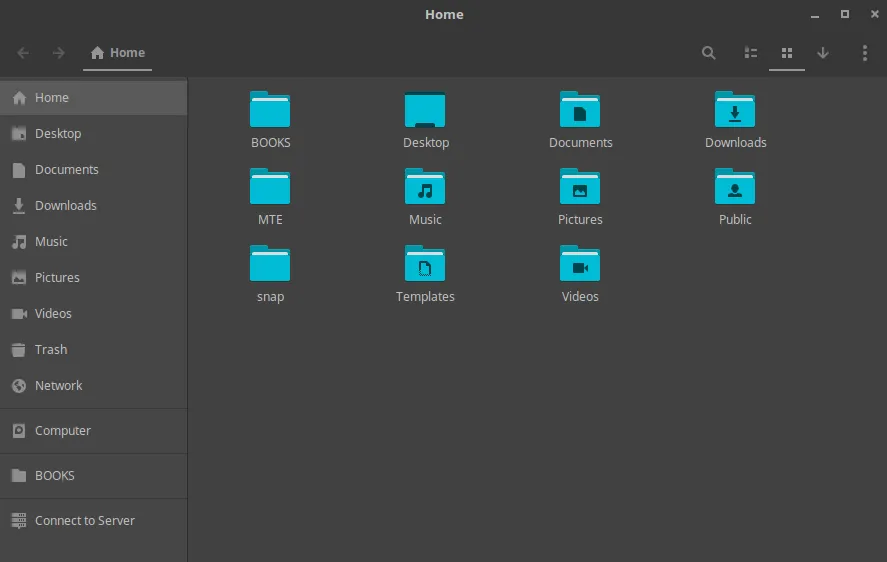
Task: Maximize the Home window
Action: [845, 14]
